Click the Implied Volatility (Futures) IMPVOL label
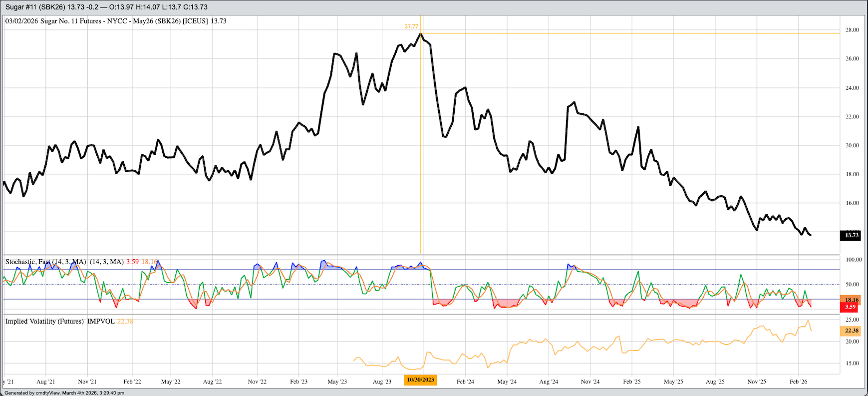 (x=60, y=321)
